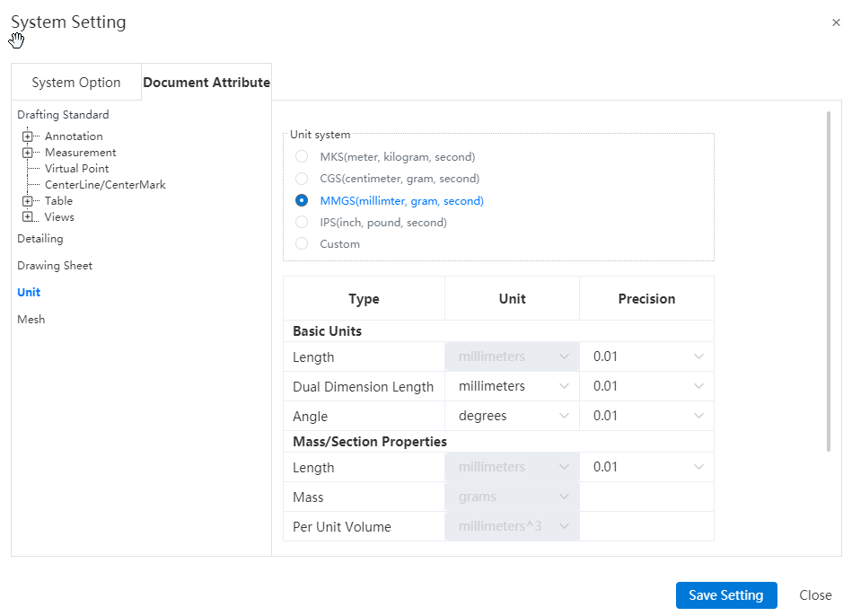Open Basic Units Length unit dropdown
The width and height of the screenshot is (852, 616).
tap(512, 356)
